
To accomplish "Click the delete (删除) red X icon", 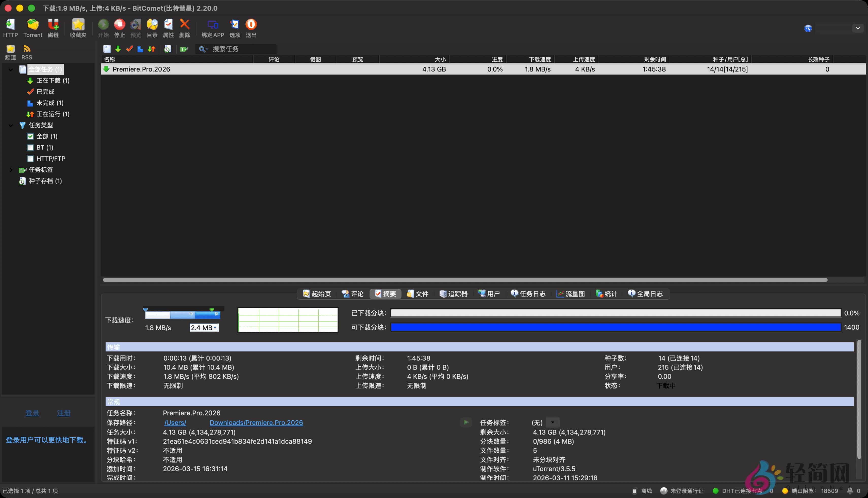I will tap(185, 25).
